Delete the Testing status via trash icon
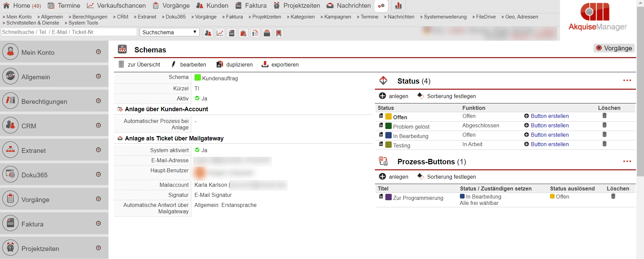Screen dimensions: 644x259 [x=604, y=144]
